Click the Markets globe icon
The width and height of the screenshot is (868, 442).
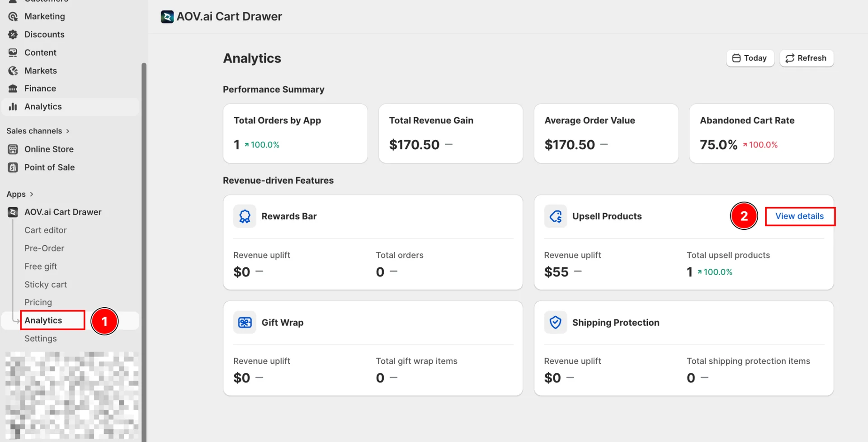coord(13,71)
